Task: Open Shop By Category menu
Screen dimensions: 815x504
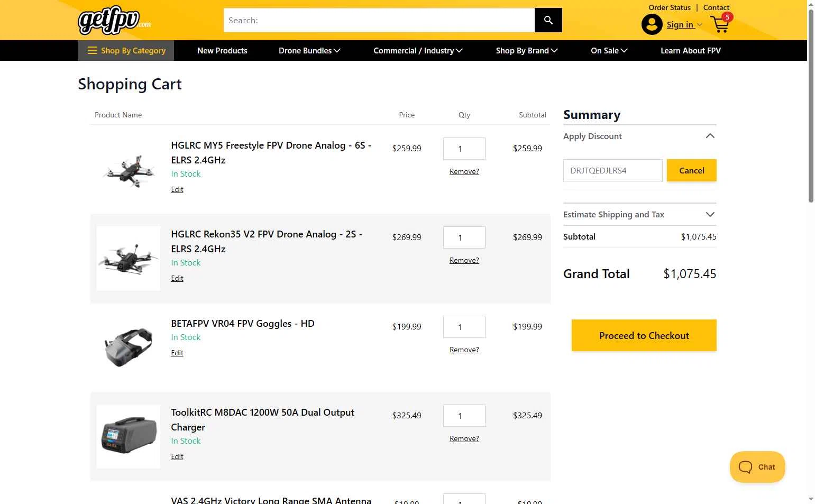Action: point(126,51)
